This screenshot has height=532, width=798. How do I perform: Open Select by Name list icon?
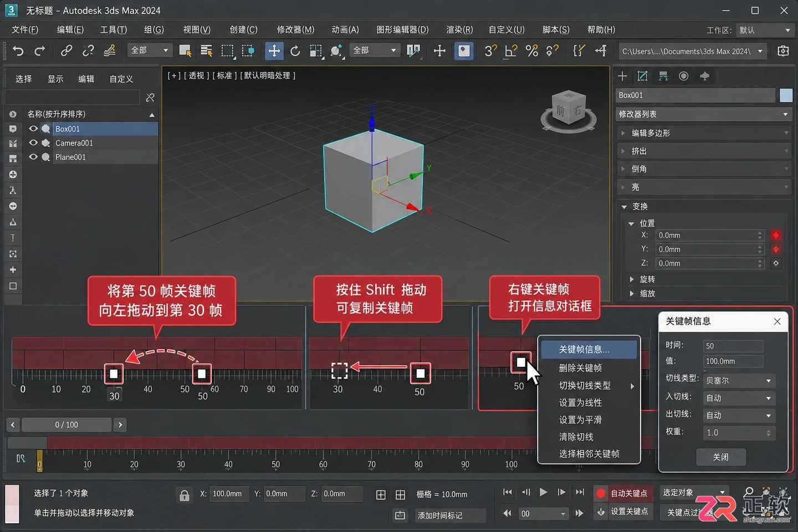click(x=206, y=51)
